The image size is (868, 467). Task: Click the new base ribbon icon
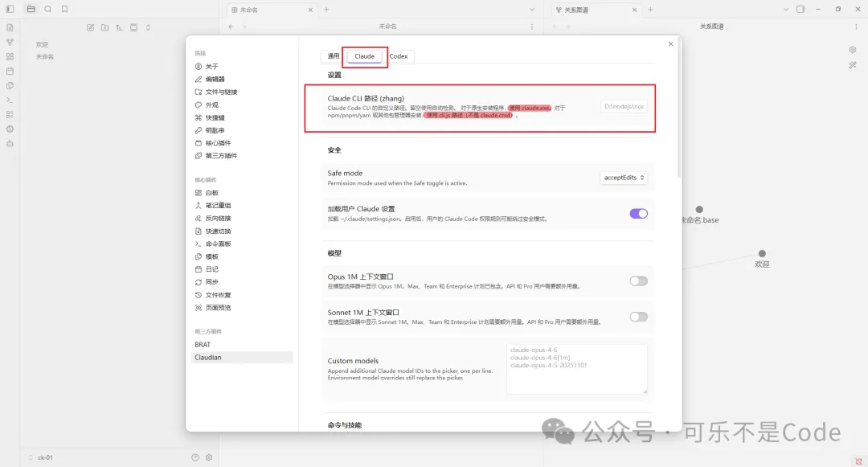10,114
